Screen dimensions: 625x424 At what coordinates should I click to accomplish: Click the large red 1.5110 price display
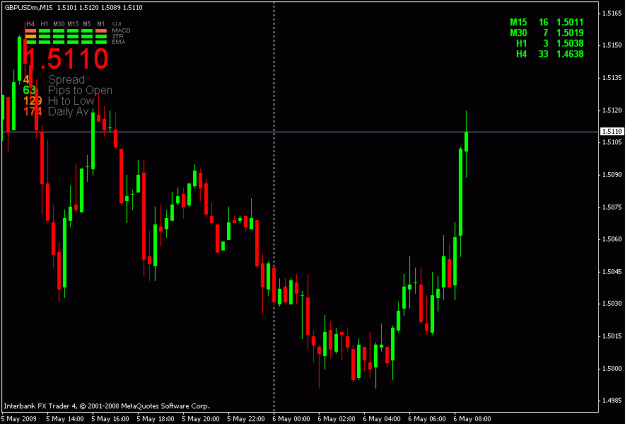tap(66, 58)
